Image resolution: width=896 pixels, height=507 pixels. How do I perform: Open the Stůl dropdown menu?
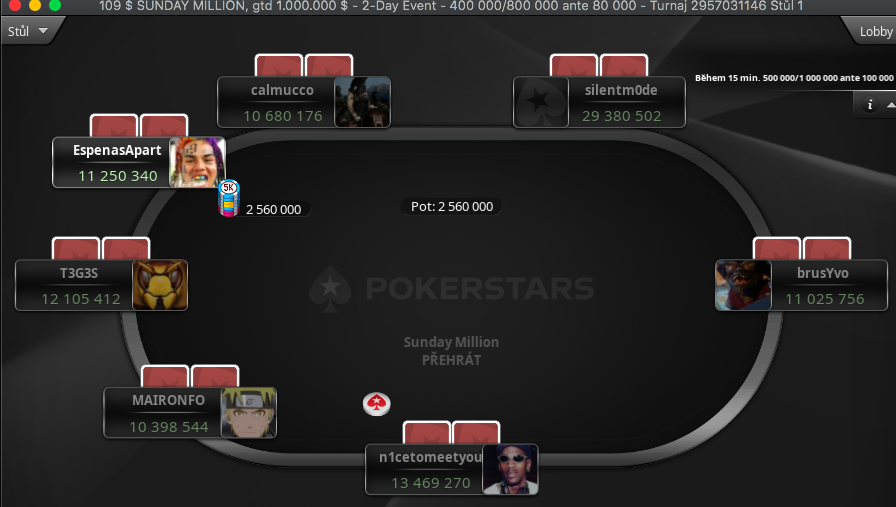pyautogui.click(x=28, y=31)
